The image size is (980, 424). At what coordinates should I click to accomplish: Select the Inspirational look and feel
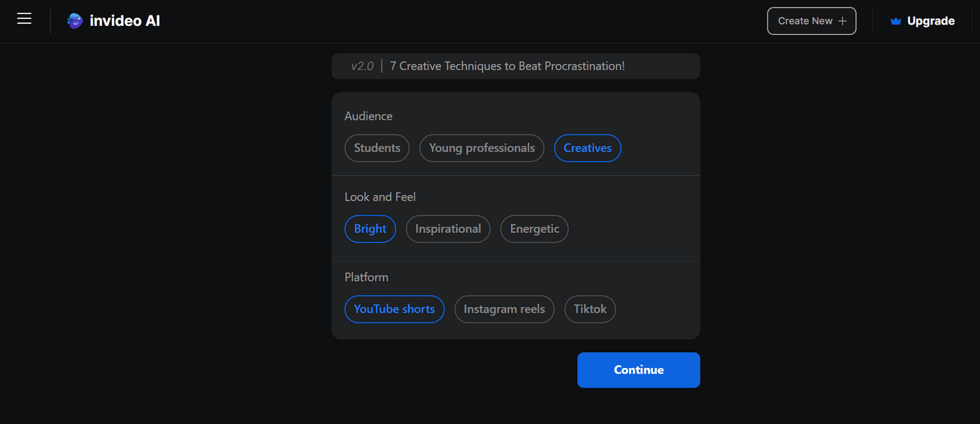pos(448,229)
